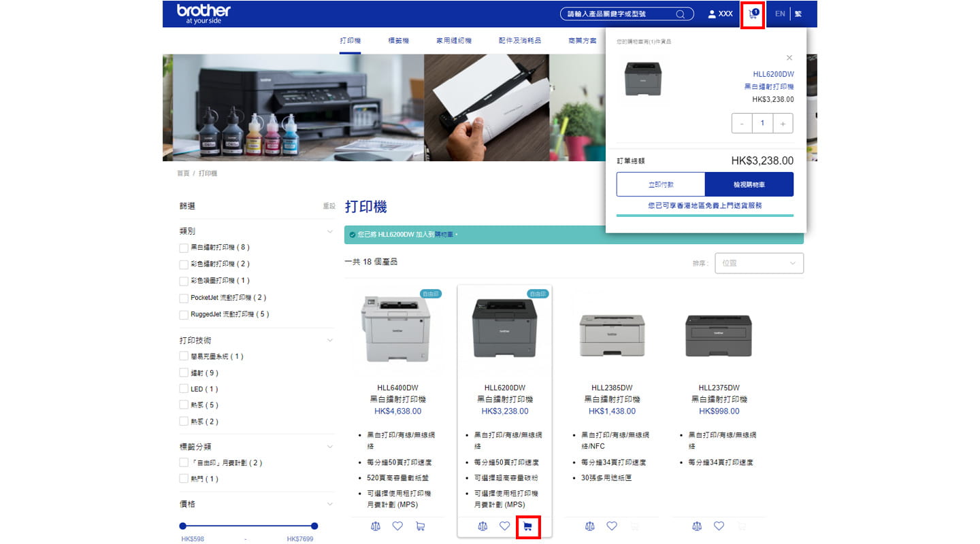
Task: Enable LED (1) filter checkbox
Action: (x=184, y=389)
